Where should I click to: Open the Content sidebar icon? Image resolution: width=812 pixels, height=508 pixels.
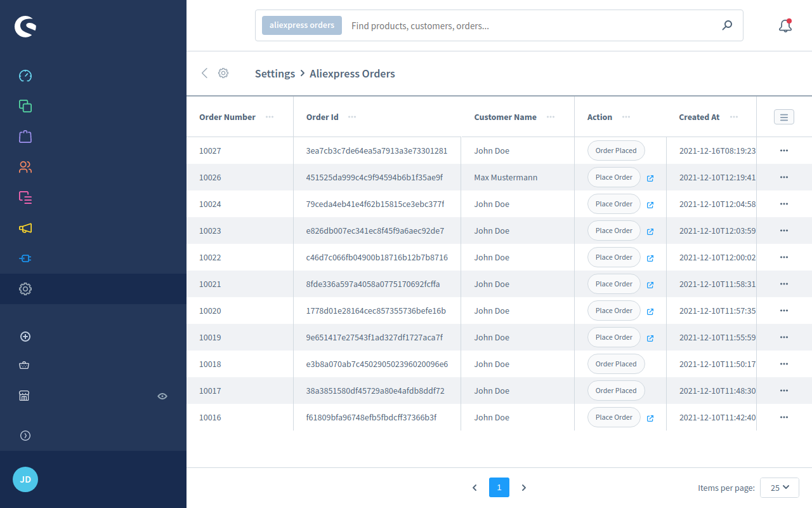pos(25,197)
